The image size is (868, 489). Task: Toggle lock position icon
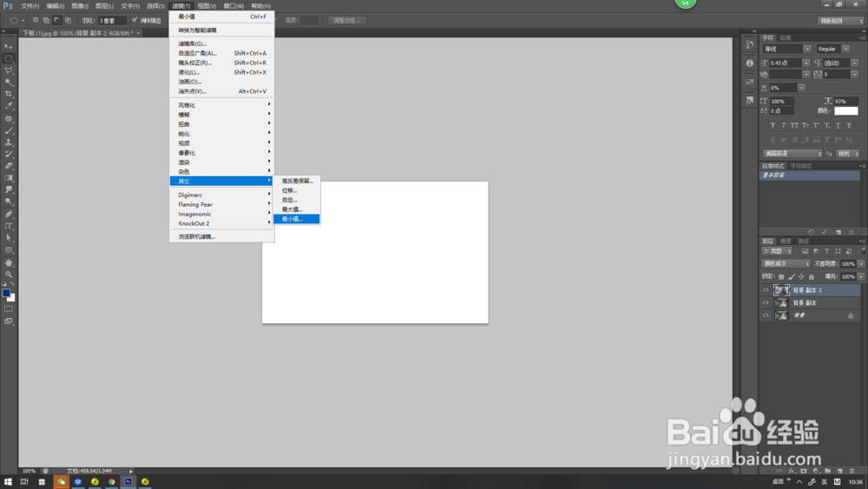click(x=801, y=276)
